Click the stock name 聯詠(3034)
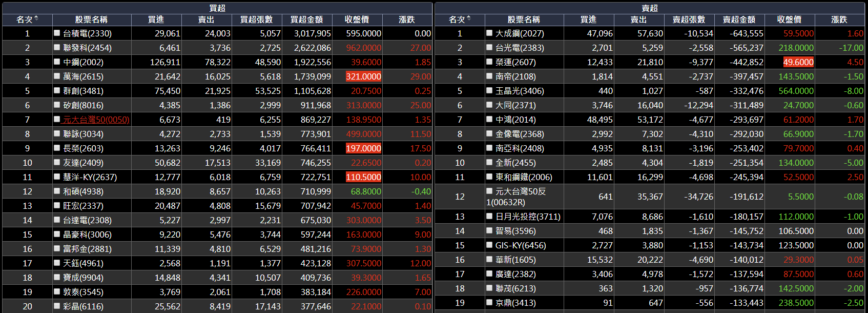Image resolution: width=868 pixels, height=313 pixels. 83,134
